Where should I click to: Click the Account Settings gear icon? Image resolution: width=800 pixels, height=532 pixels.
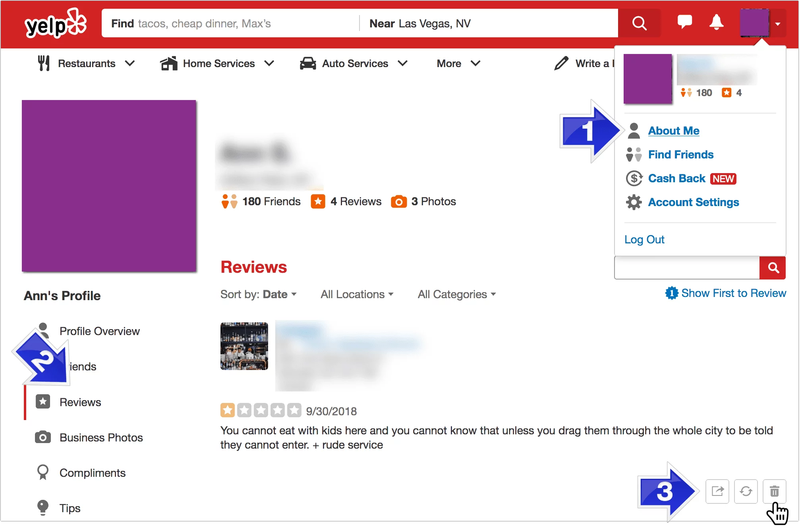634,202
